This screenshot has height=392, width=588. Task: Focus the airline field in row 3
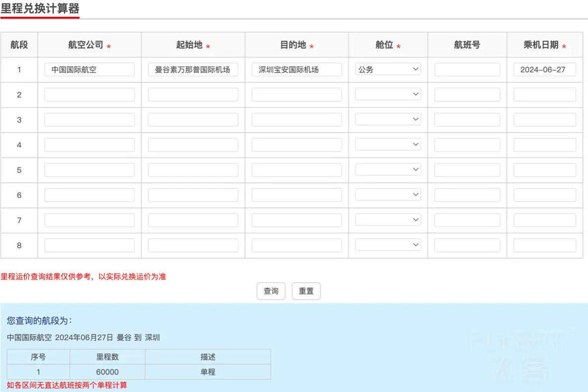coord(89,119)
